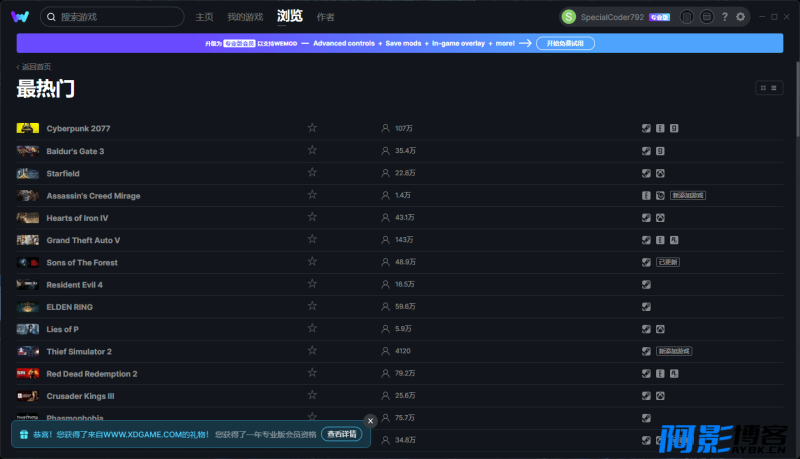
Task: Click the vertical scrollbar on the right
Action: point(797,99)
